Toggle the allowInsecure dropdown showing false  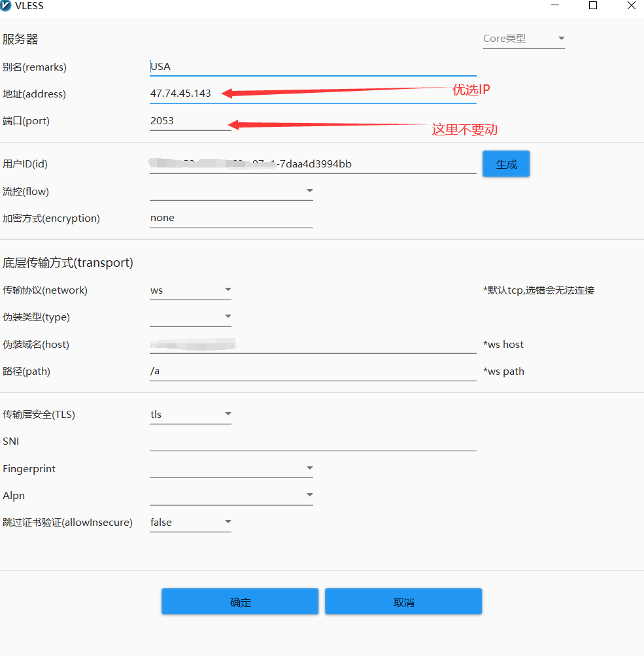pos(190,522)
